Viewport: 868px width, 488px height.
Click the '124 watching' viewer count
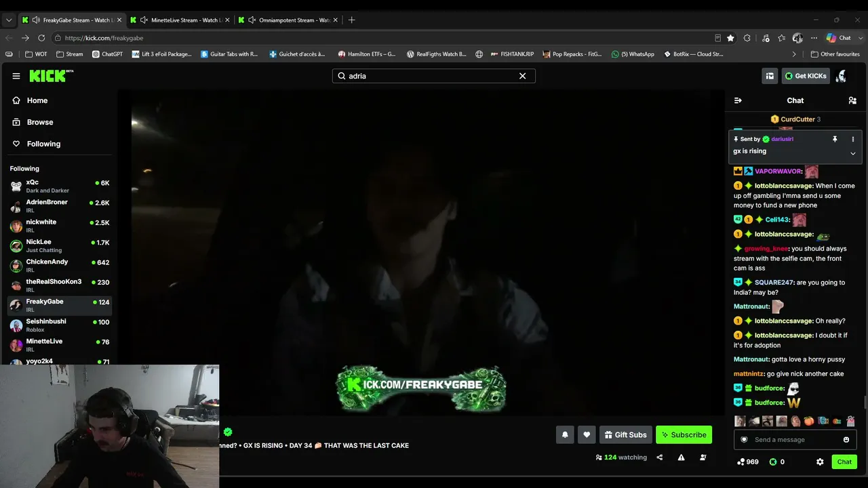click(621, 457)
